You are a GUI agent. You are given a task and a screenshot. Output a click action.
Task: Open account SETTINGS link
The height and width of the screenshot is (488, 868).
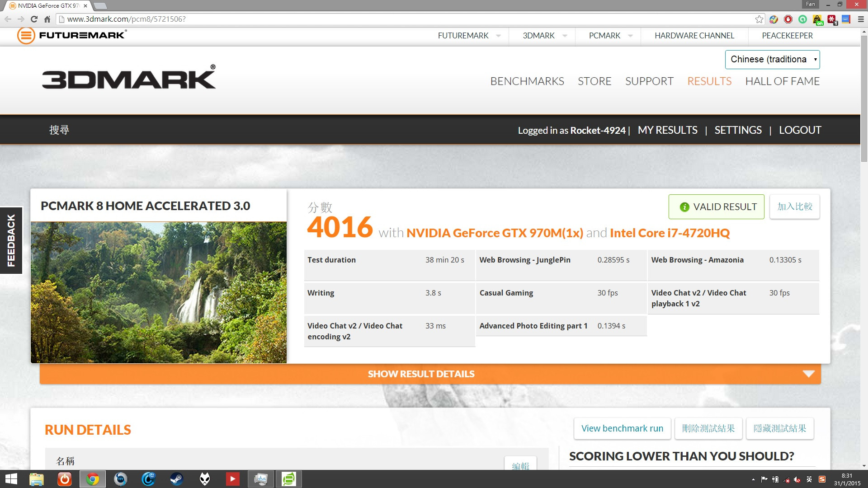738,130
